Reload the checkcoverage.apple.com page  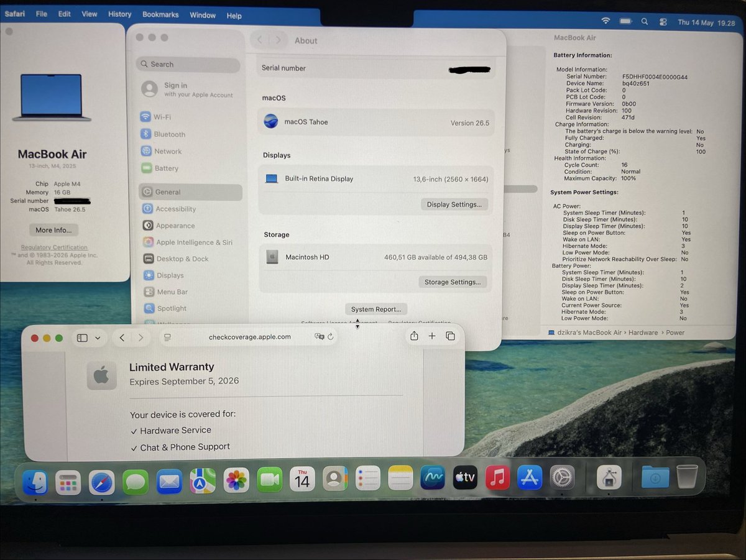331,336
